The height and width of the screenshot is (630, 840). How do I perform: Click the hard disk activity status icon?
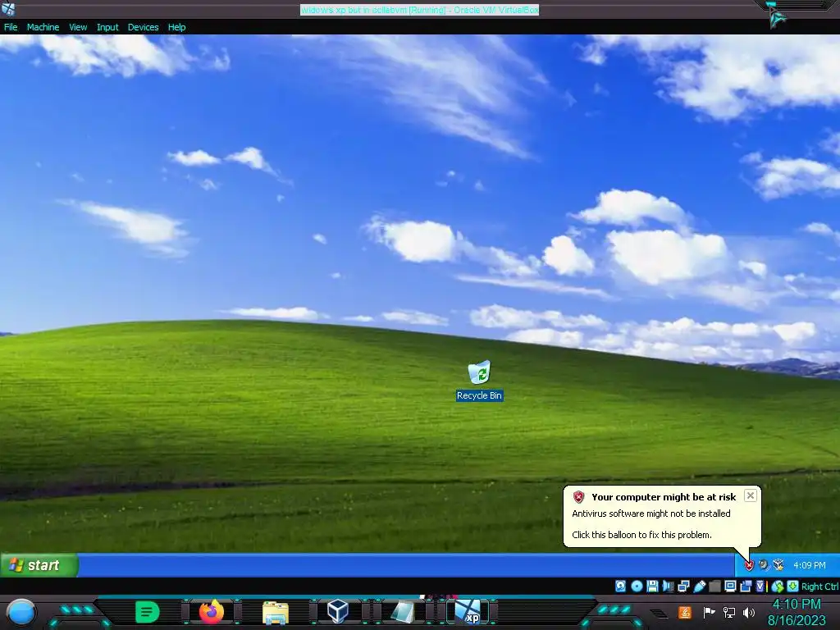pos(620,586)
